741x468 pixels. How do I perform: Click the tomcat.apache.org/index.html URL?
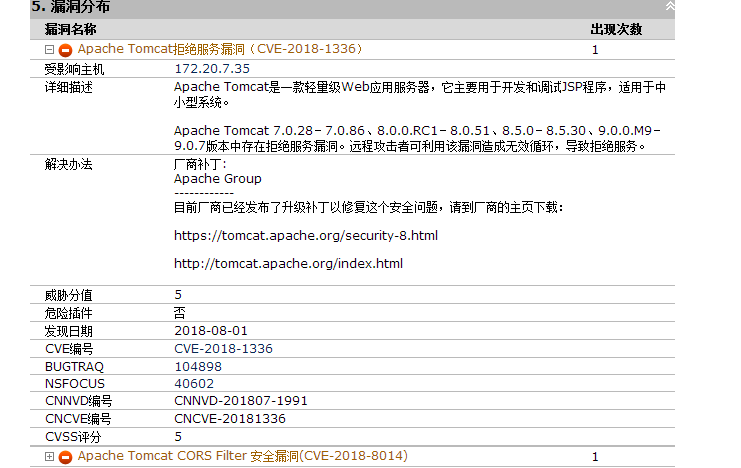pos(288,263)
